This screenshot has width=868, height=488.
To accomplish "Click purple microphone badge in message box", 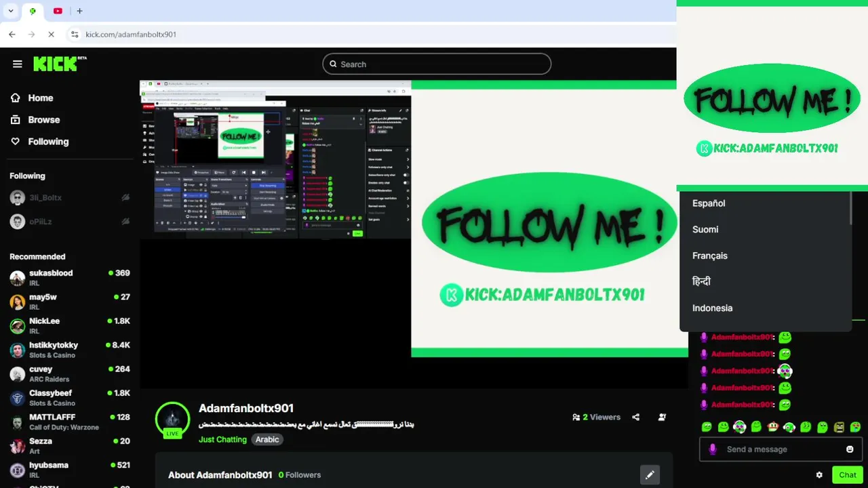I will pyautogui.click(x=712, y=449).
